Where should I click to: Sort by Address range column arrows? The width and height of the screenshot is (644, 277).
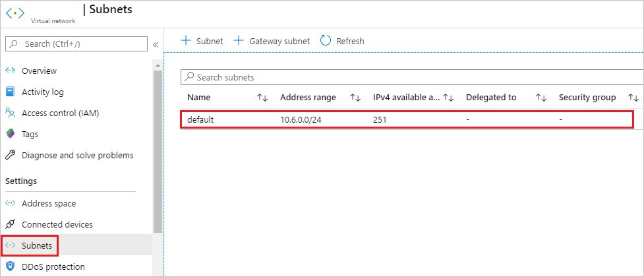[x=355, y=98]
